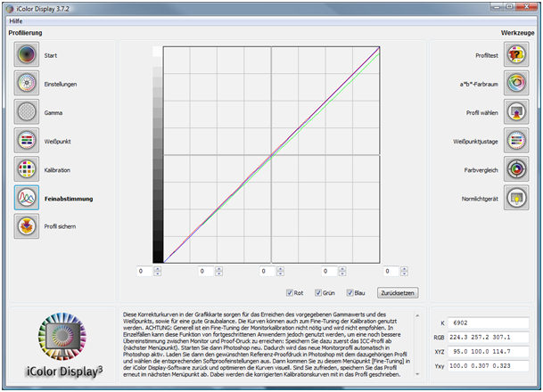Open the Normlichtgerät tool icon
This screenshot has height=392, width=543.
tap(515, 198)
